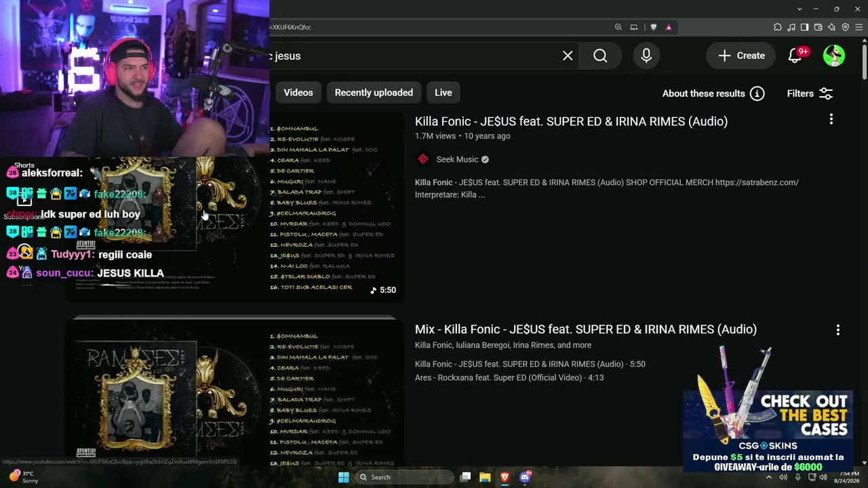Open Task View on the taskbar
Viewport: 868px width, 488px height.
click(x=465, y=477)
